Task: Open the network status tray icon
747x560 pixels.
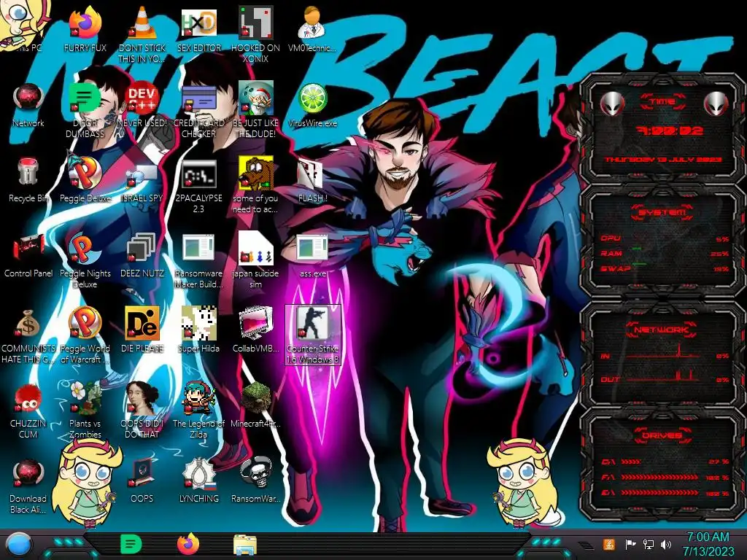Action: [649, 544]
